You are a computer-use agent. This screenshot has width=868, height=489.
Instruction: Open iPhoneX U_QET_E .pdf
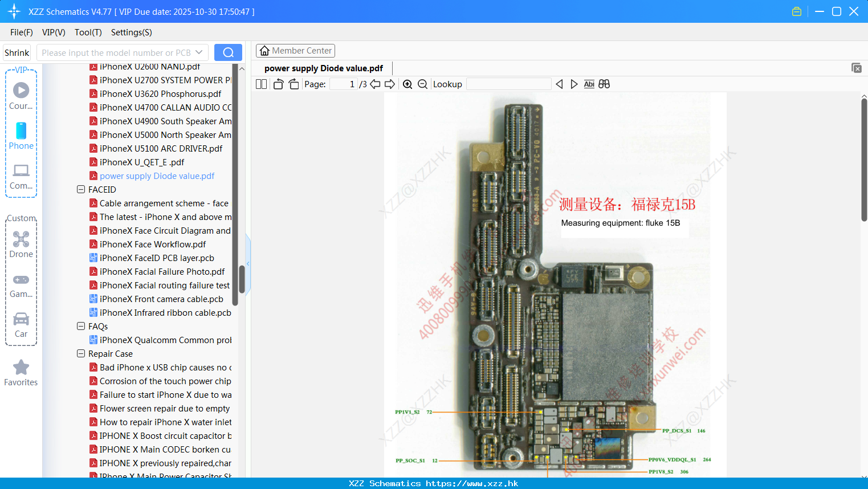(x=137, y=162)
